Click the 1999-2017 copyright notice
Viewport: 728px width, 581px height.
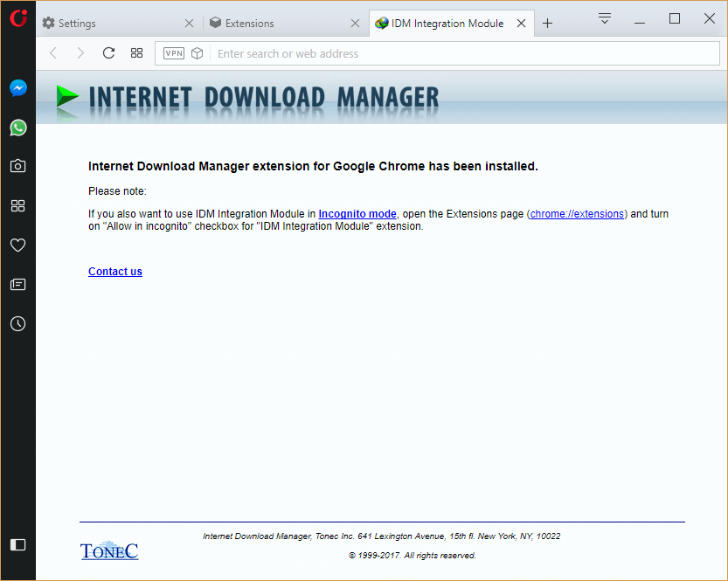413,556
